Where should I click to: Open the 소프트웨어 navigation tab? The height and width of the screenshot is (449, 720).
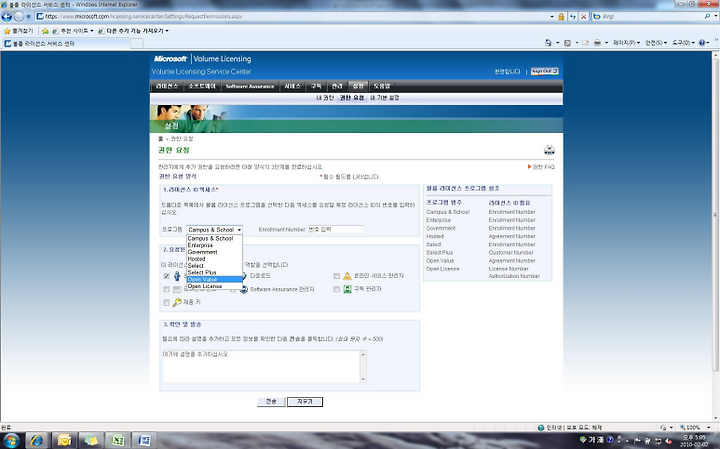coord(202,86)
